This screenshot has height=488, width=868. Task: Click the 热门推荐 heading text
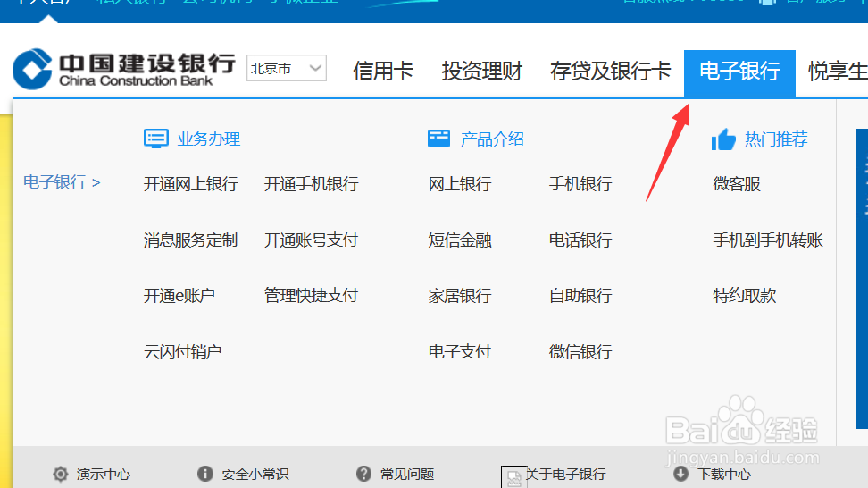pyautogui.click(x=776, y=139)
